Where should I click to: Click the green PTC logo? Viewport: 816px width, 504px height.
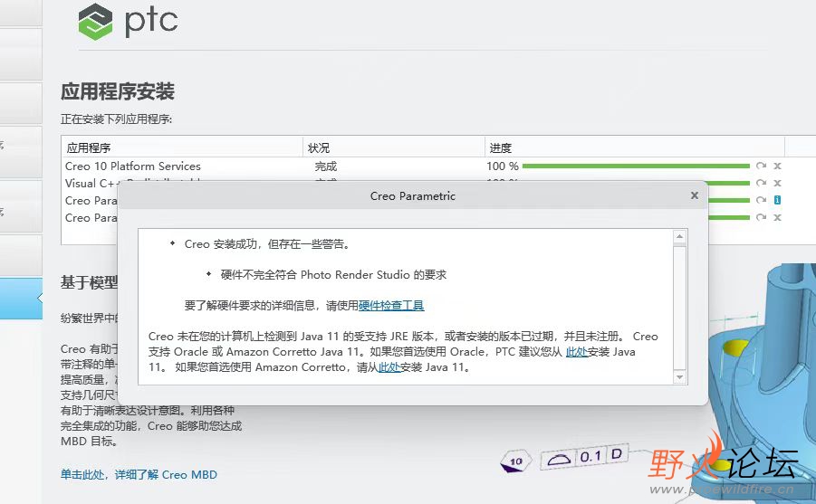[95, 22]
